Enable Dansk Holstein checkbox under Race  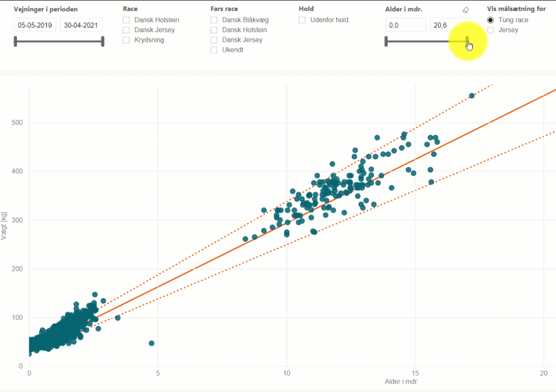[126, 20]
